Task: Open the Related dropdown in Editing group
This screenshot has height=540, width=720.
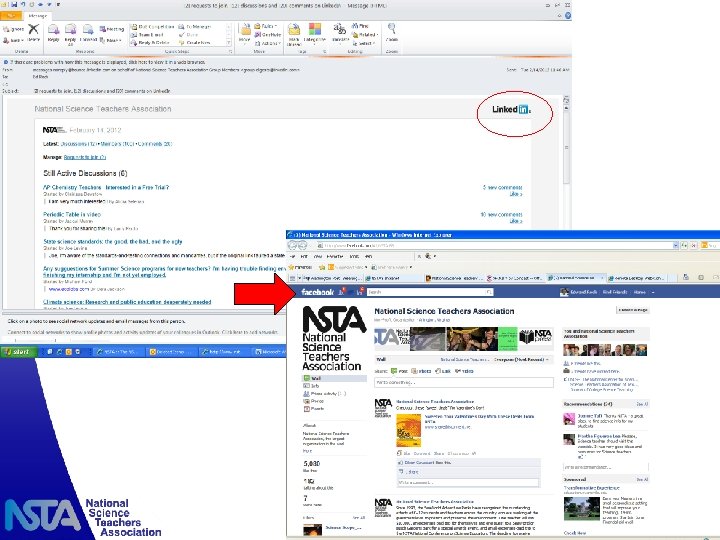Action: tap(365, 35)
